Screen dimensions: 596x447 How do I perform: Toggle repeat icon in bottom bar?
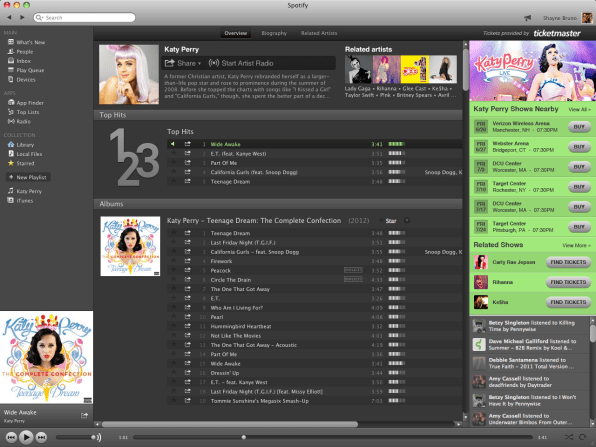(x=582, y=437)
